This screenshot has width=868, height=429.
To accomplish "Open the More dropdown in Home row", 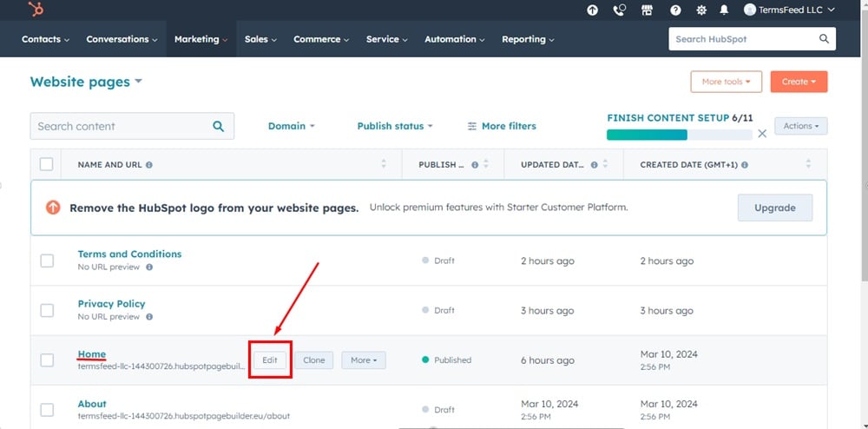I will pyautogui.click(x=363, y=360).
